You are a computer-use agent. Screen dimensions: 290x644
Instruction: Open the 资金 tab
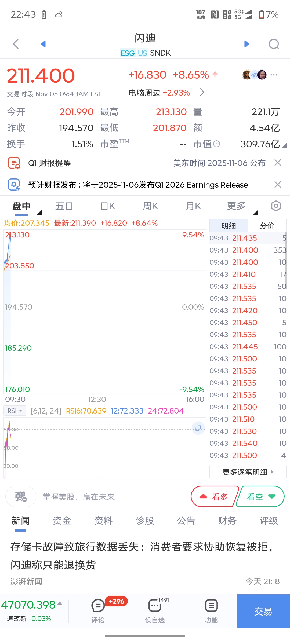62,521
